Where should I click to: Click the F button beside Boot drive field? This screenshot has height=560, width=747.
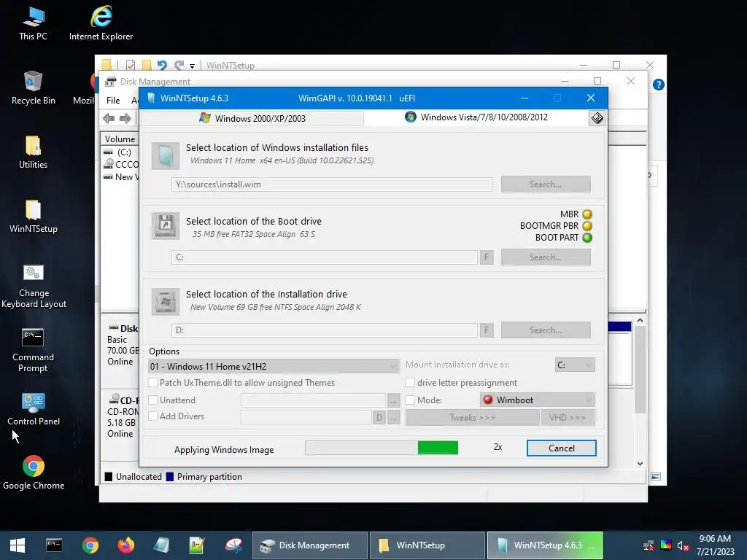(487, 257)
